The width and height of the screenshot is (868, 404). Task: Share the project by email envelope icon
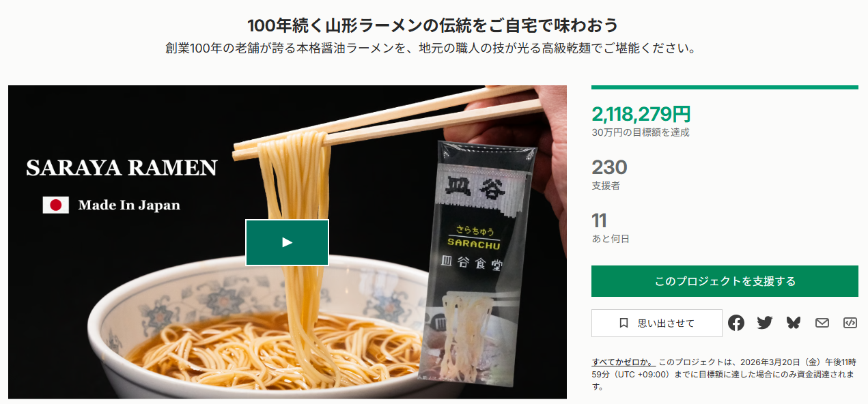tap(822, 323)
